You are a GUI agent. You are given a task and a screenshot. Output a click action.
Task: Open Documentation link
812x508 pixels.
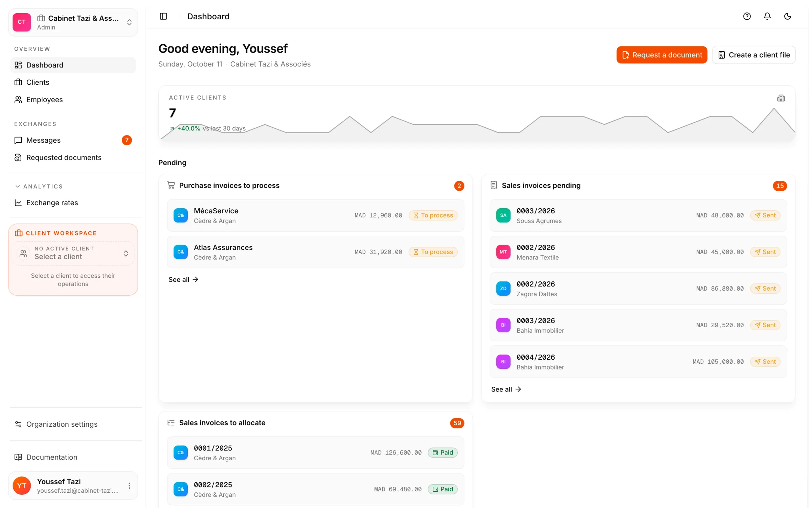(x=73, y=457)
